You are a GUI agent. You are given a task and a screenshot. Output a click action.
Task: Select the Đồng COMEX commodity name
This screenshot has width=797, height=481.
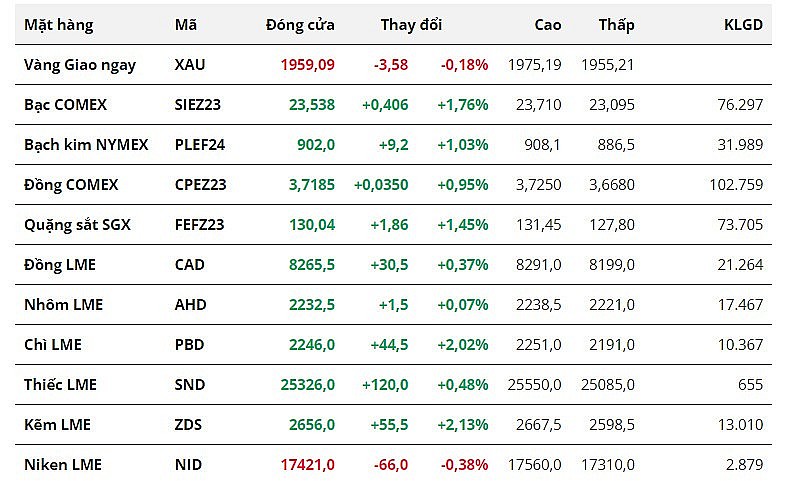(x=71, y=185)
